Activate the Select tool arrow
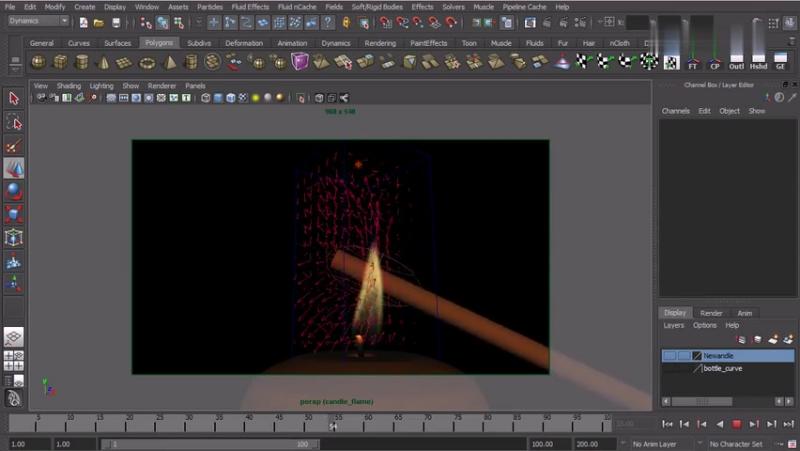This screenshot has width=800, height=451. tap(14, 98)
